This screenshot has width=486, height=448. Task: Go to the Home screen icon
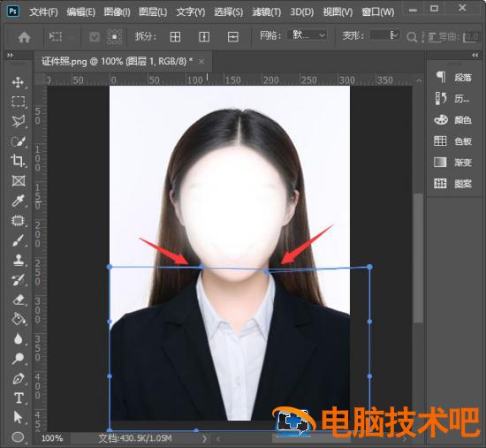24,37
